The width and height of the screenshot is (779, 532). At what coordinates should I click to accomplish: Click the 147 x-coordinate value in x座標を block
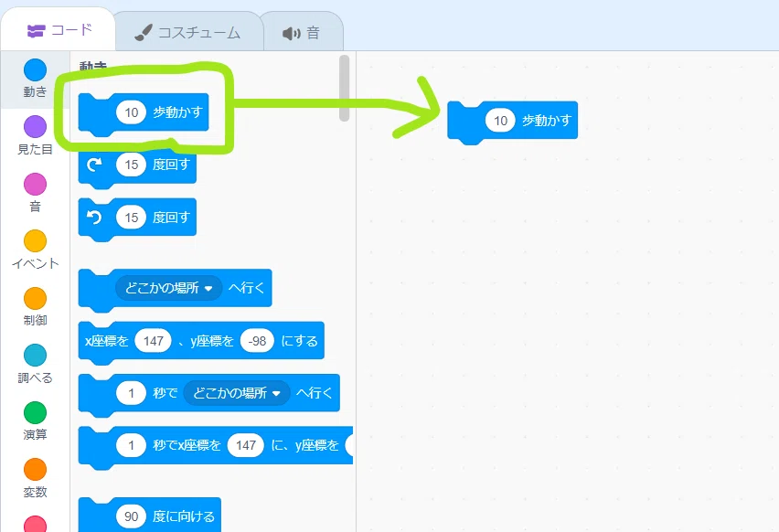pyautogui.click(x=153, y=341)
